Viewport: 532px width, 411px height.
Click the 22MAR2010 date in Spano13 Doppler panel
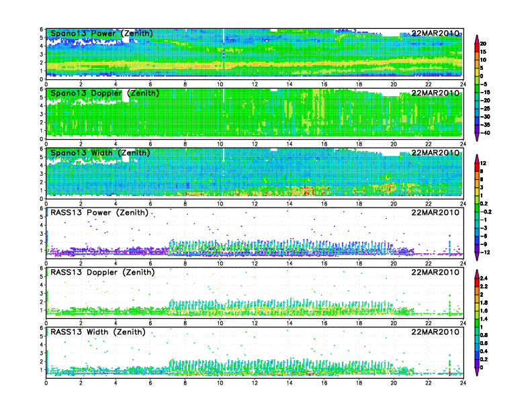pyautogui.click(x=435, y=93)
